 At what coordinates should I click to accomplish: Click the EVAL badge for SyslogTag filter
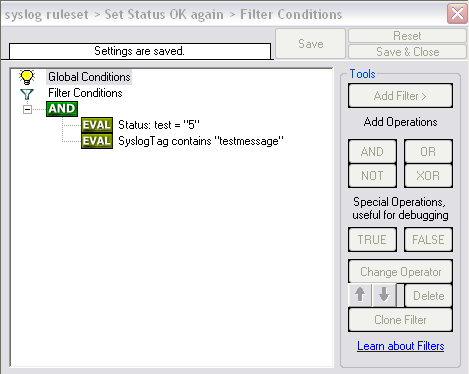[97, 141]
